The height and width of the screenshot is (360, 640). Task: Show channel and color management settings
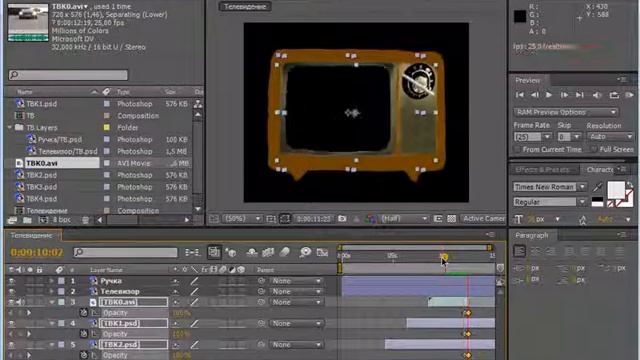pyautogui.click(x=371, y=219)
